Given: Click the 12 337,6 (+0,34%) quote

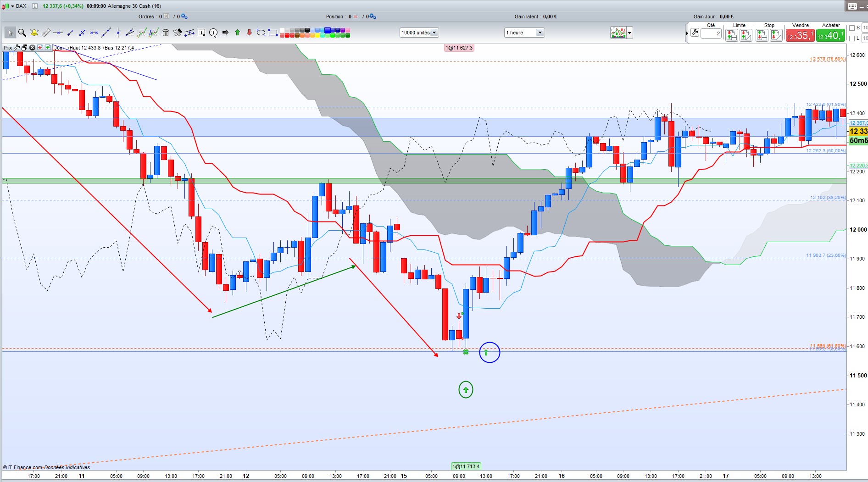Looking at the screenshot, I should [63, 6].
